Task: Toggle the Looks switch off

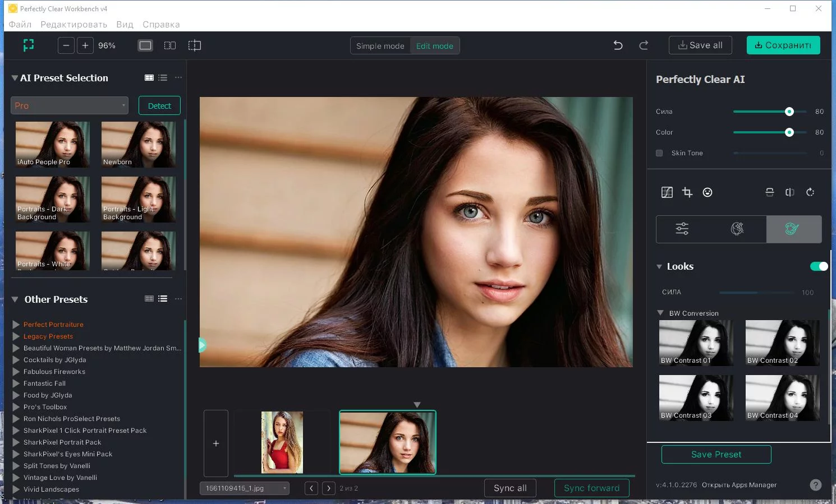Action: (819, 266)
